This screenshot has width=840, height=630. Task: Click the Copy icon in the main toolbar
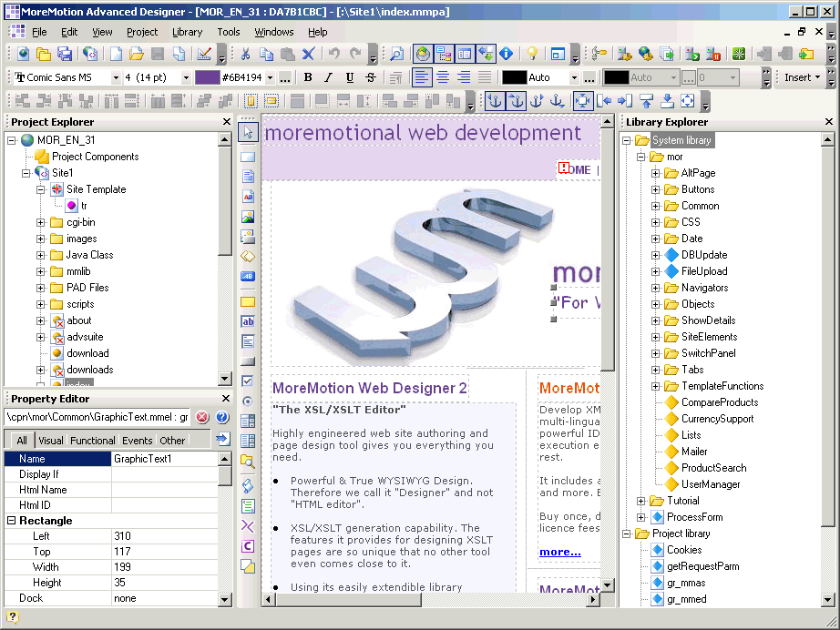pos(266,54)
